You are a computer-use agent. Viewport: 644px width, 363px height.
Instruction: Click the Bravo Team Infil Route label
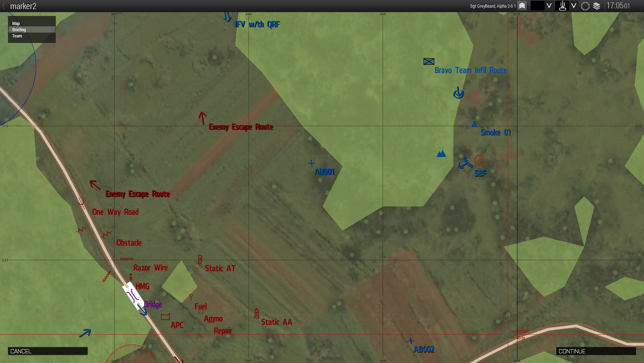pyautogui.click(x=471, y=70)
